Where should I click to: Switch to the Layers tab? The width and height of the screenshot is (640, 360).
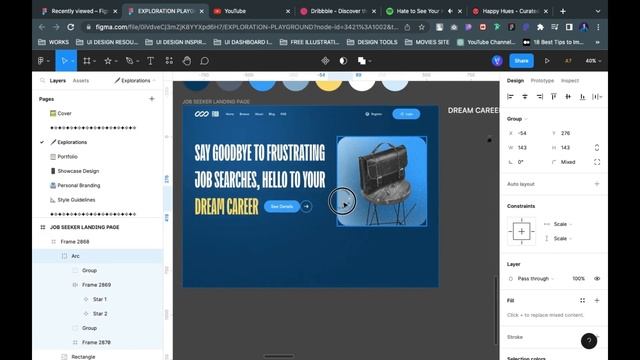coord(58,80)
